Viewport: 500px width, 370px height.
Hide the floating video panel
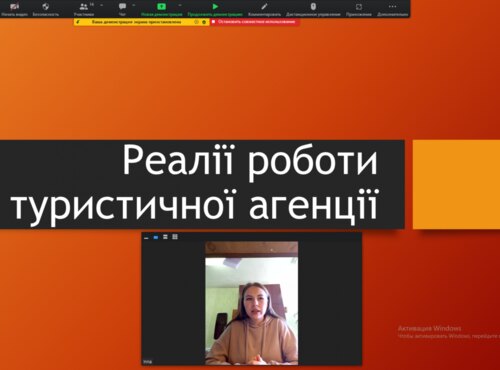tap(146, 237)
